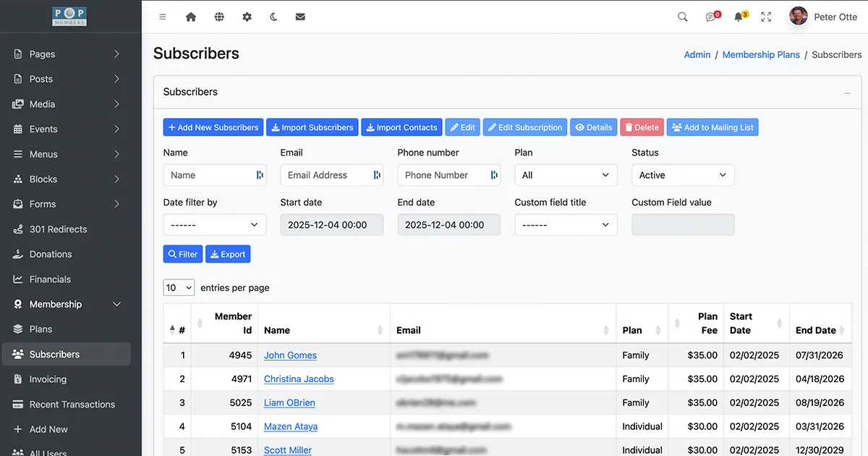Open the notifications bell icon

[x=741, y=17]
